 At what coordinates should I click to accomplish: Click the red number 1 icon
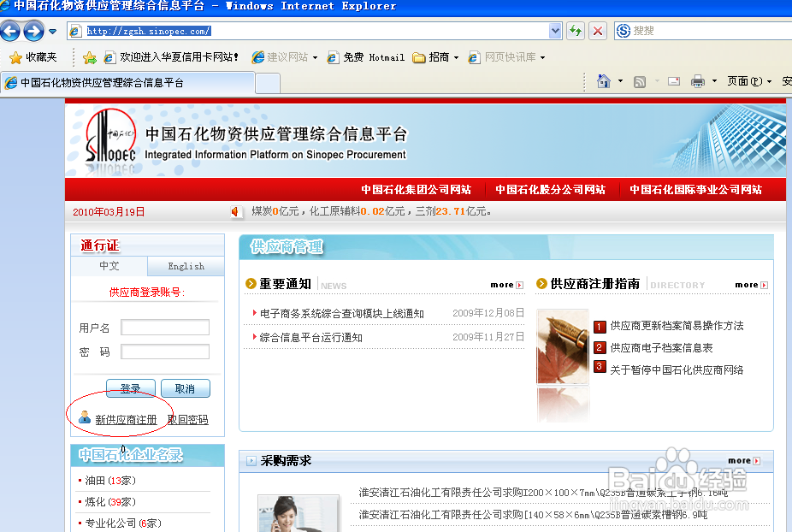coord(600,327)
